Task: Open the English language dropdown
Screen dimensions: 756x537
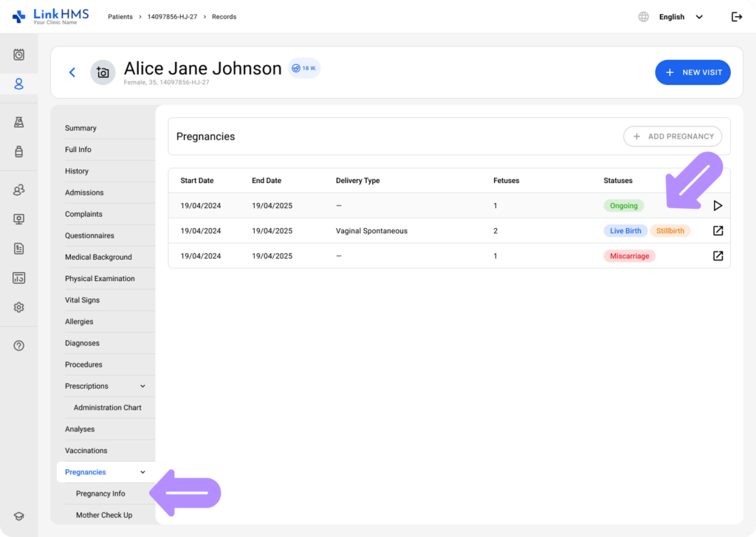Action: coord(679,17)
